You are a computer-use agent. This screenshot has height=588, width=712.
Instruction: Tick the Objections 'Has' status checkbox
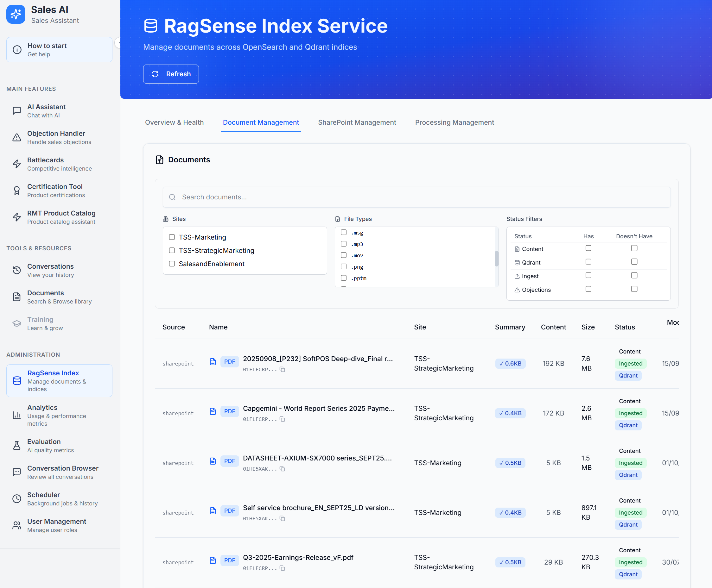pos(588,289)
